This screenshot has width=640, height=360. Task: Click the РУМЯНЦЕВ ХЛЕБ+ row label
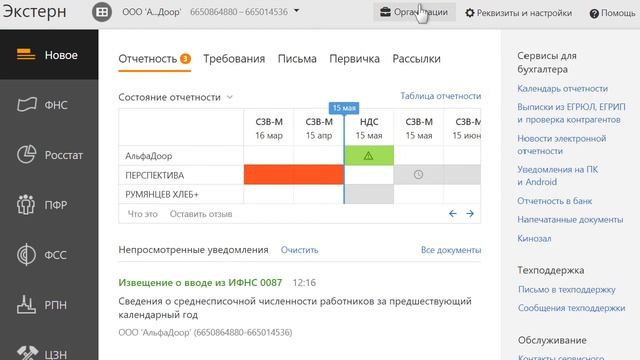tap(162, 195)
